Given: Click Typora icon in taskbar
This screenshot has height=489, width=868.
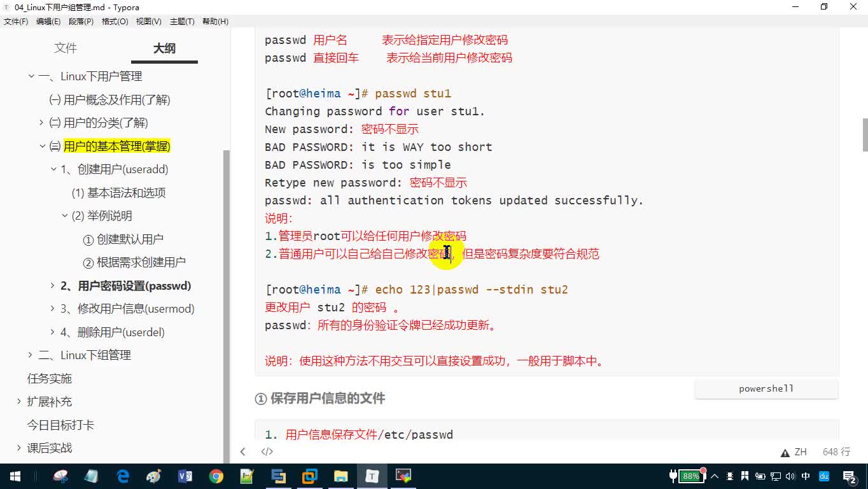Looking at the screenshot, I should 372,476.
